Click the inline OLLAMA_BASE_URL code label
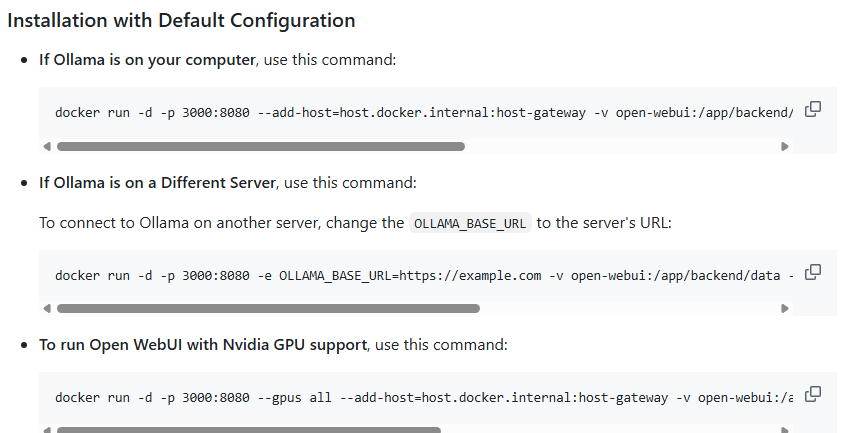851x433 pixels. tap(470, 223)
